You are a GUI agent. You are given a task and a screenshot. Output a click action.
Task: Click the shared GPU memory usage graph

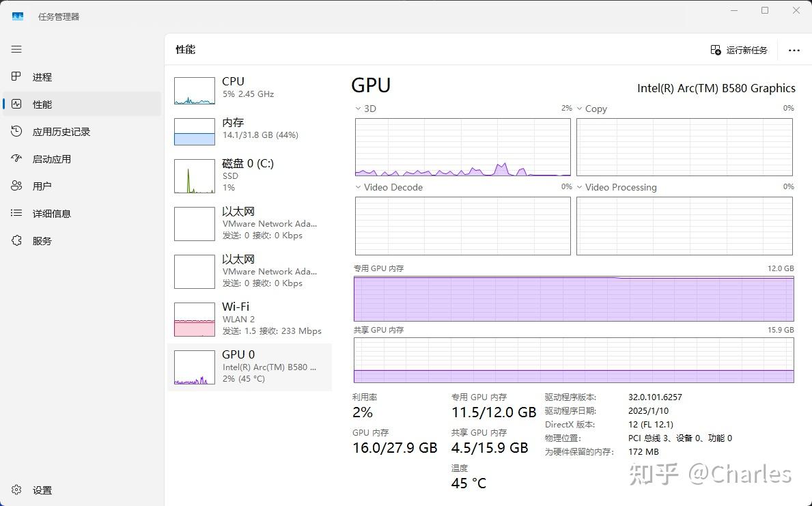(x=574, y=360)
